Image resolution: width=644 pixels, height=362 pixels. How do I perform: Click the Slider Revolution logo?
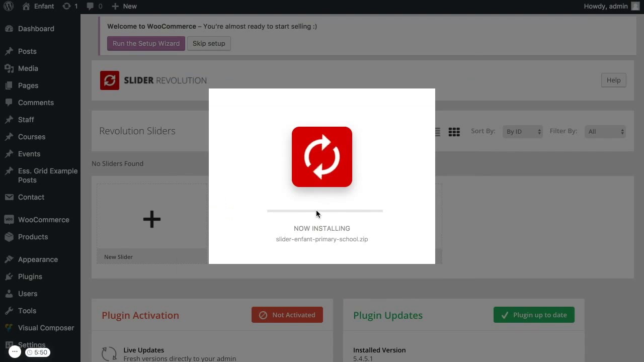tap(153, 80)
